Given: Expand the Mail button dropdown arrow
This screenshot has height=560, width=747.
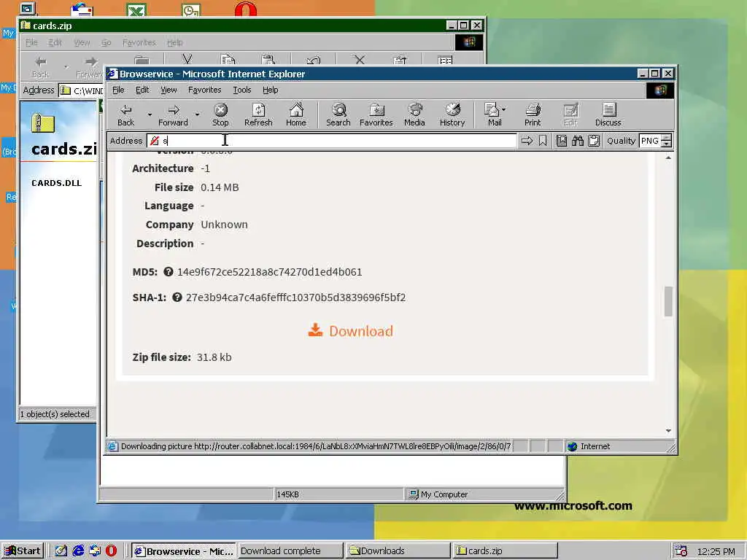Looking at the screenshot, I should tap(503, 109).
